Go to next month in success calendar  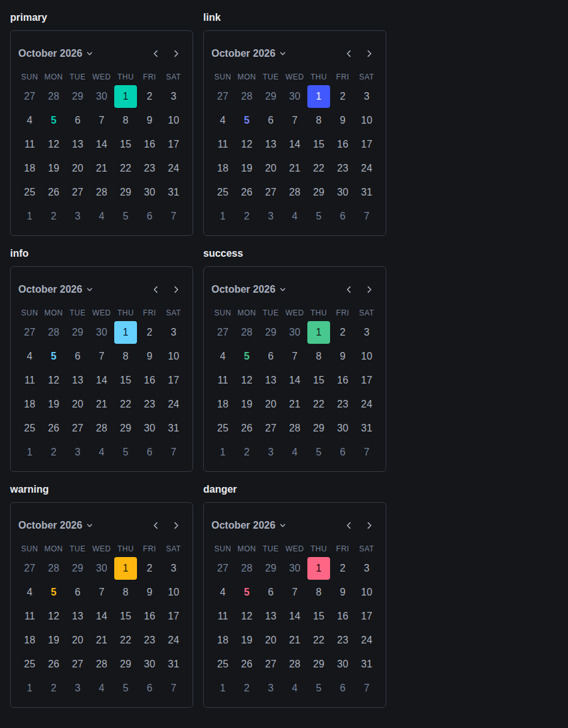pos(369,290)
